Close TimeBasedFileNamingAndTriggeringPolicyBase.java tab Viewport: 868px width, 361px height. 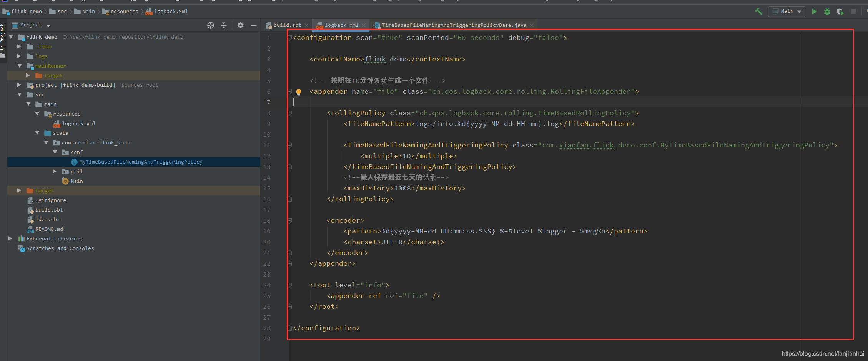tap(532, 25)
